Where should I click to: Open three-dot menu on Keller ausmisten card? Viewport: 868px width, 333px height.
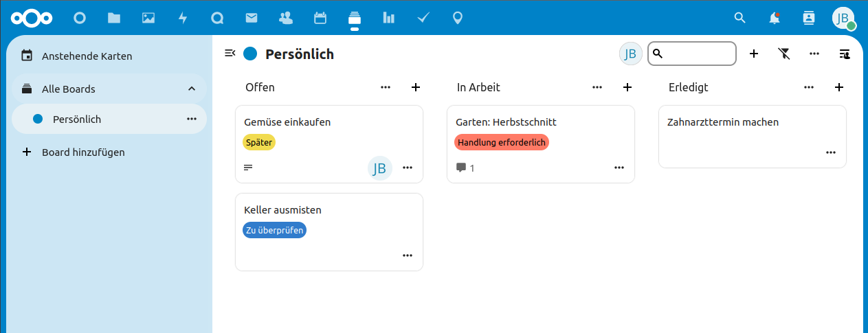click(x=408, y=255)
